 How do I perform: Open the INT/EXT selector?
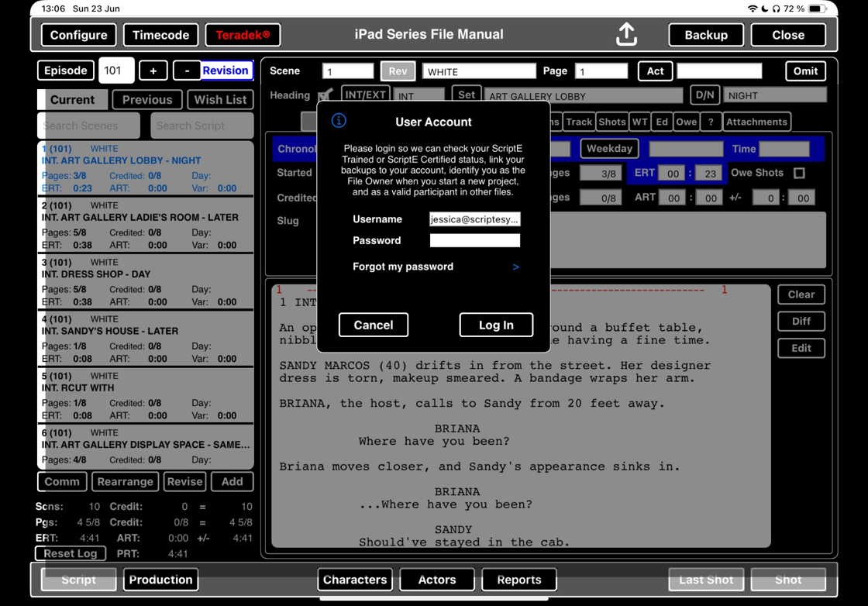pos(365,95)
